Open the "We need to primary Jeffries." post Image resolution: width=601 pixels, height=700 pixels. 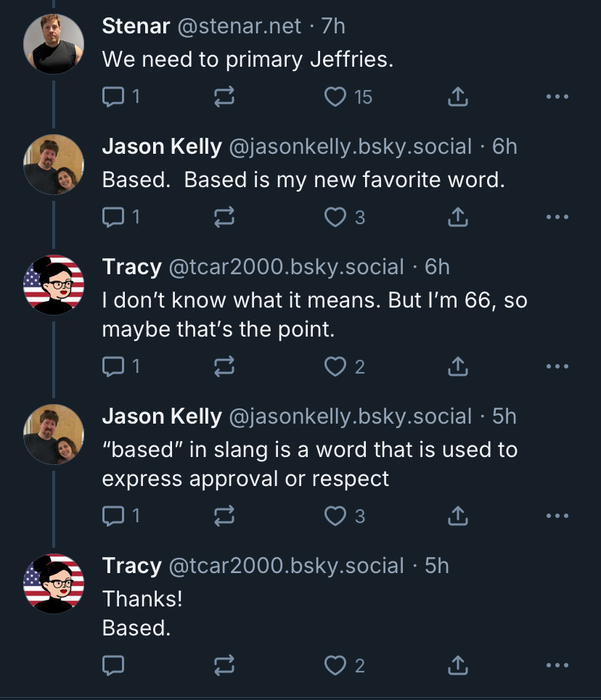[248, 59]
